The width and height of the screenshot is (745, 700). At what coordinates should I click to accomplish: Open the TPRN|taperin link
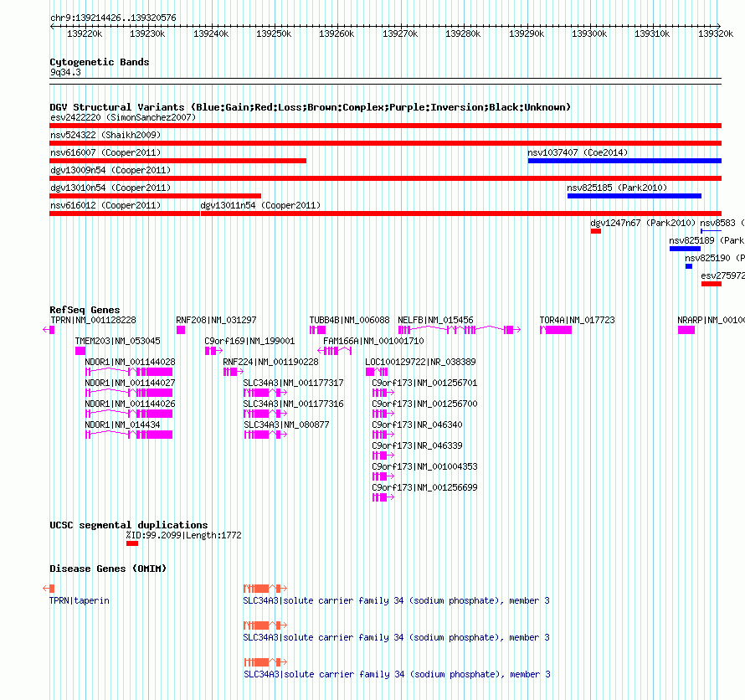80,600
